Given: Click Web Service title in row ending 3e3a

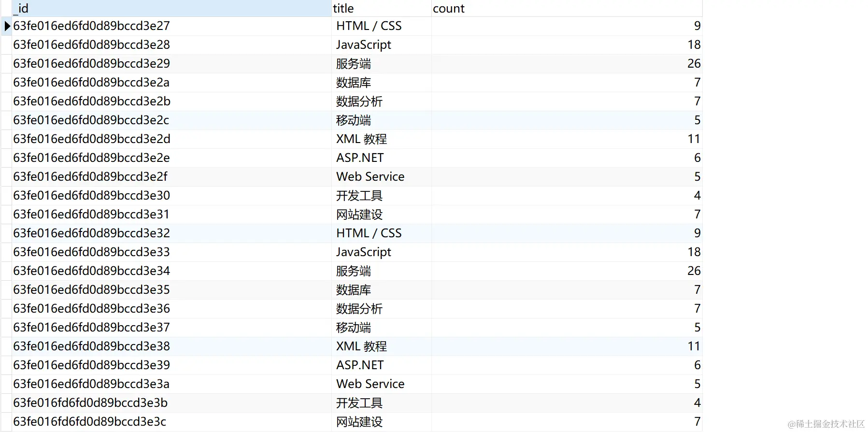Looking at the screenshot, I should (381, 384).
